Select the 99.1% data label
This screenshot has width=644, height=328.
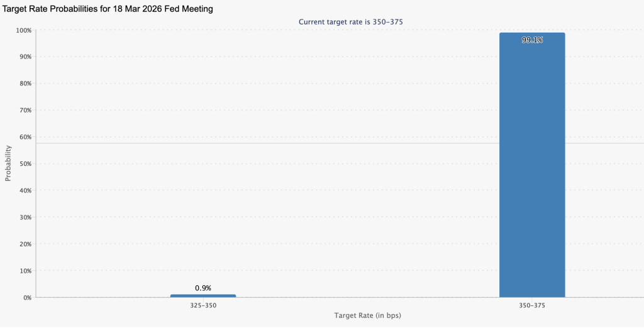point(532,40)
